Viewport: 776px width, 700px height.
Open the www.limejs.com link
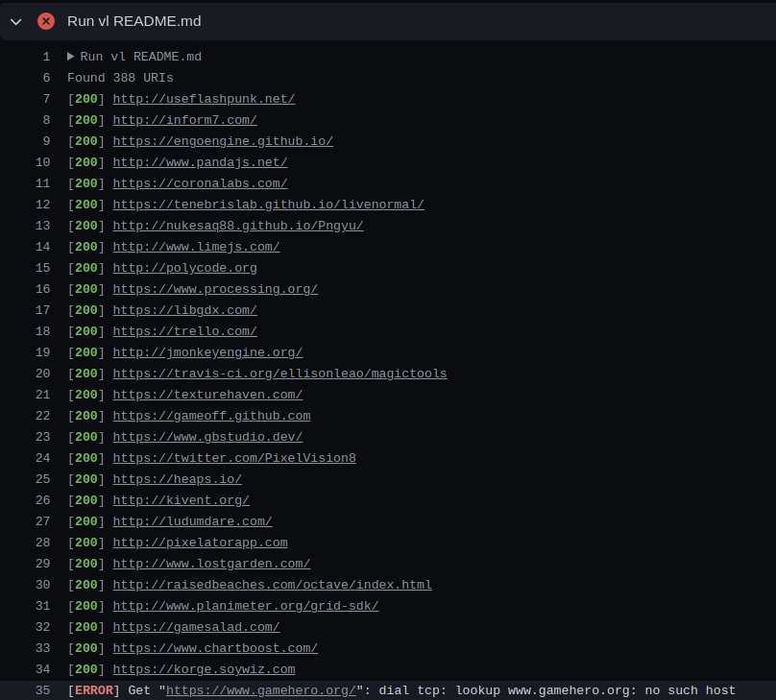197,247
